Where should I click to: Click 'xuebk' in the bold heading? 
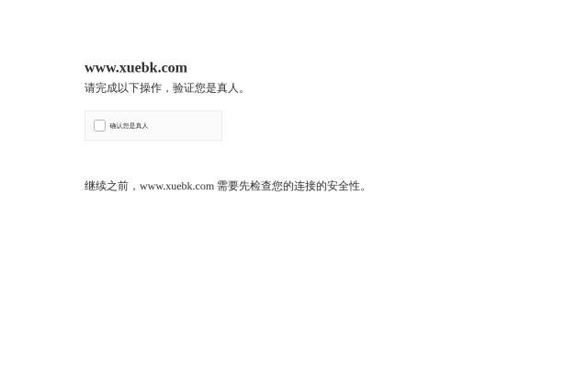(x=139, y=67)
